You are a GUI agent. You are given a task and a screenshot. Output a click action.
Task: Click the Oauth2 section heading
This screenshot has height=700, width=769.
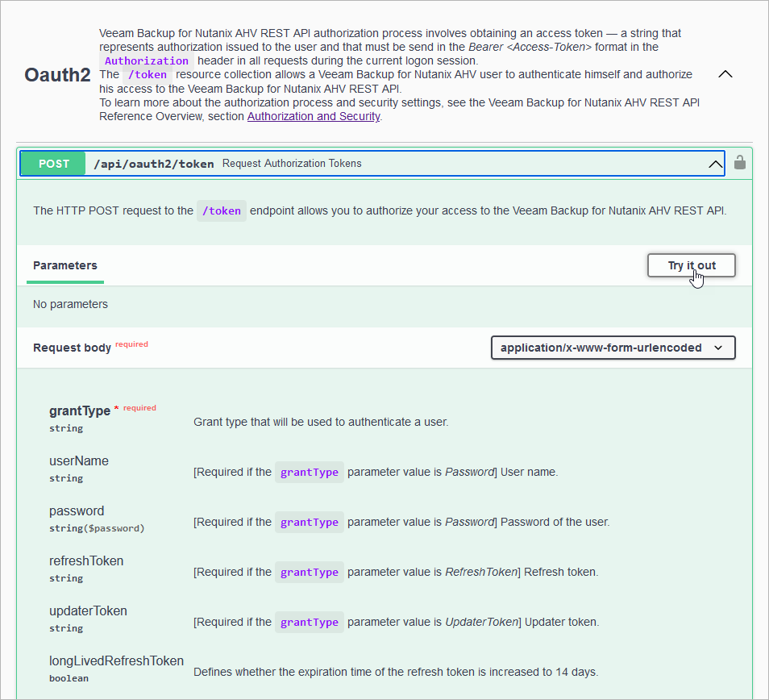(57, 75)
